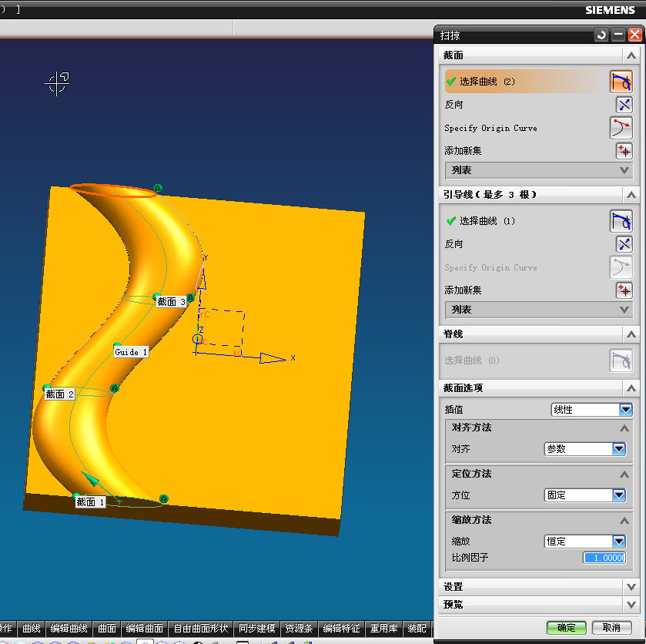The height and width of the screenshot is (644, 646).
Task: Open the 资源条 toolbar tab
Action: pos(299,629)
